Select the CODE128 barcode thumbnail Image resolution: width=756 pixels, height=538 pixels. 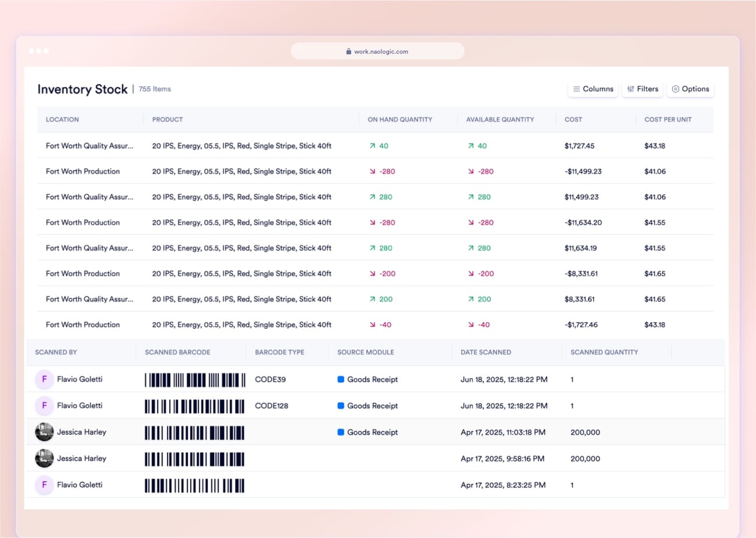(x=194, y=406)
